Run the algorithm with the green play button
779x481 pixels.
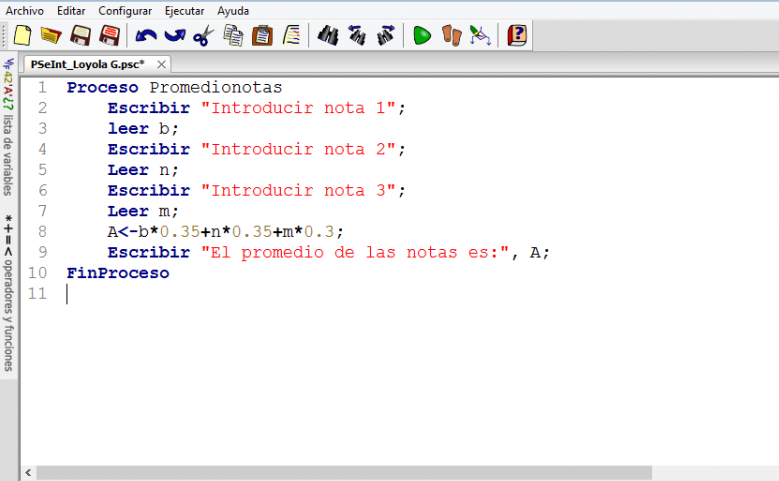point(422,36)
